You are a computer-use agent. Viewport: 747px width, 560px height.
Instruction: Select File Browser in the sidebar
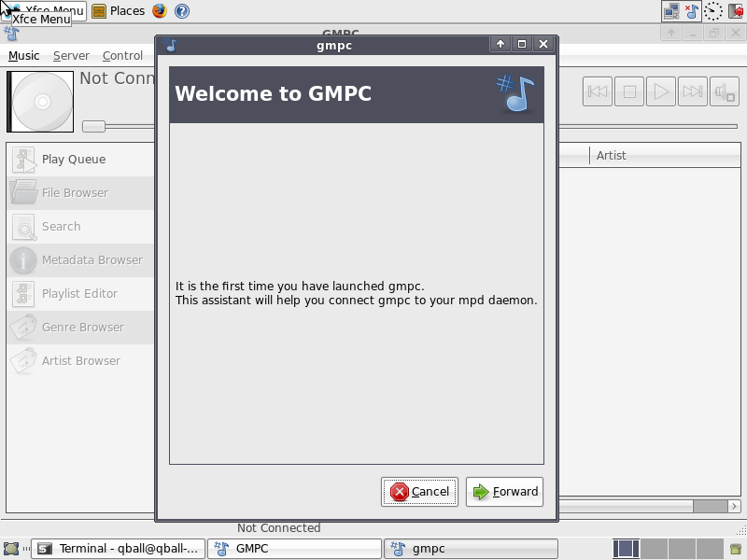[x=80, y=193]
